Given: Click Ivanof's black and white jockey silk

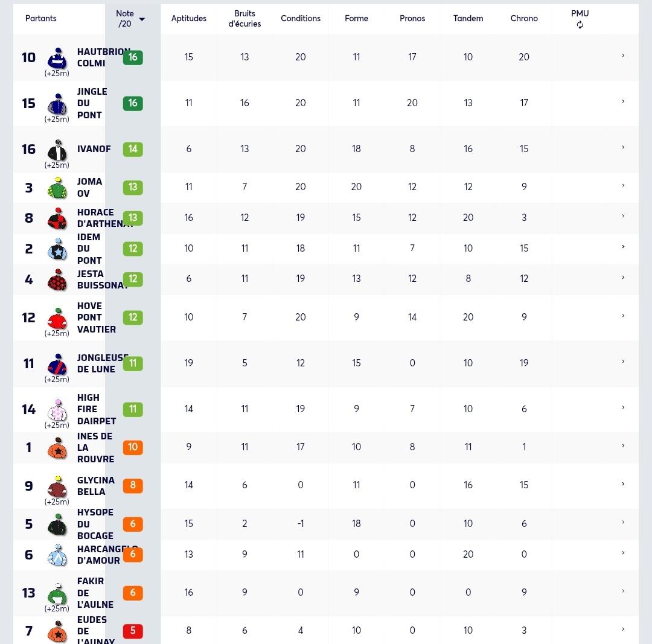Looking at the screenshot, I should (57, 150).
